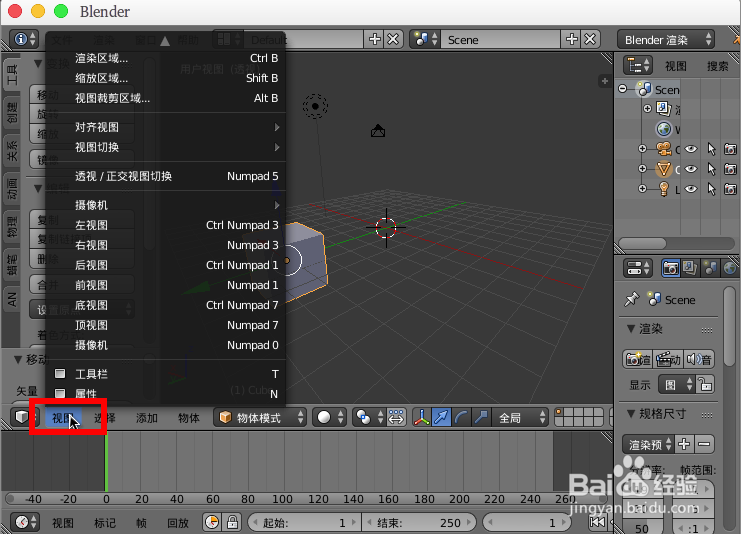Remove render preset with minus button

click(704, 444)
